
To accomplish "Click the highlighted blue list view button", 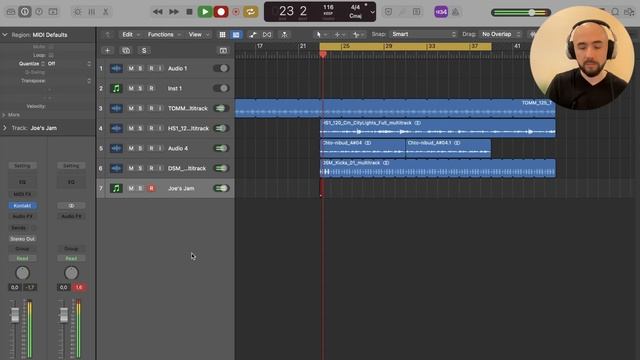I will 236,35.
